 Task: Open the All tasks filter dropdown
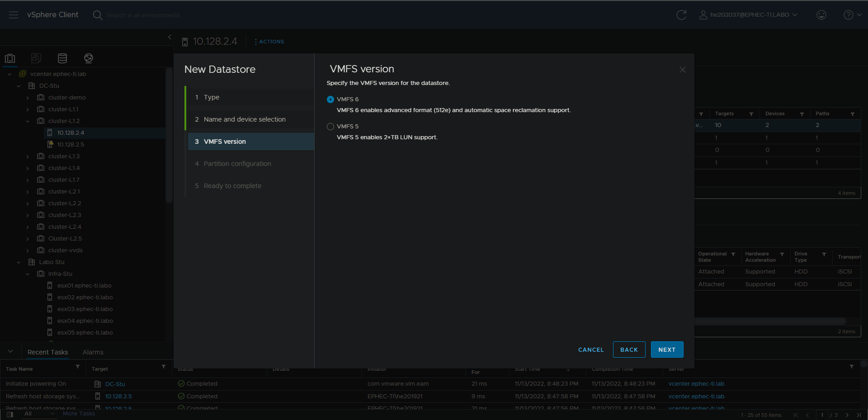pos(39,414)
